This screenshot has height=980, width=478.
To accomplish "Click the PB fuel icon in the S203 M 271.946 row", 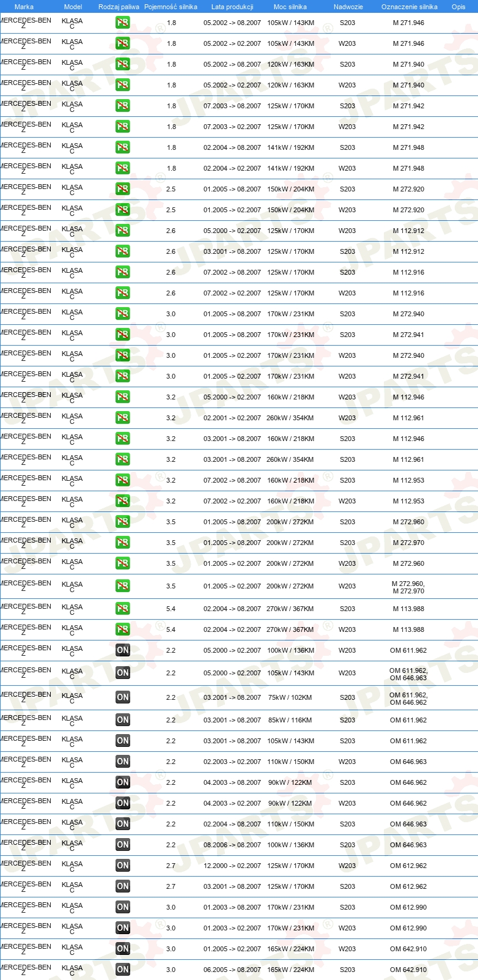I will tap(123, 23).
